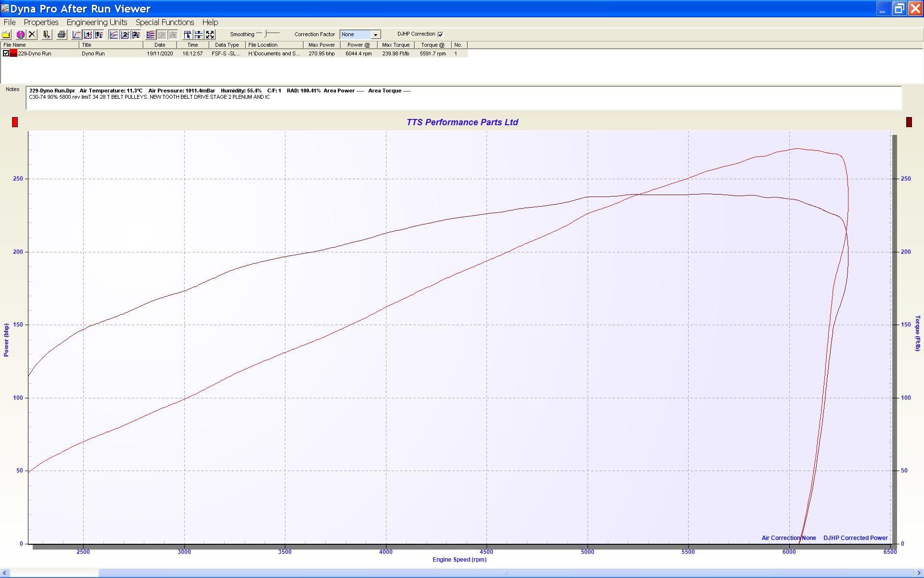Uncheck the 229-Dyno Run file checkbox
The width and height of the screenshot is (924, 578).
pos(6,53)
